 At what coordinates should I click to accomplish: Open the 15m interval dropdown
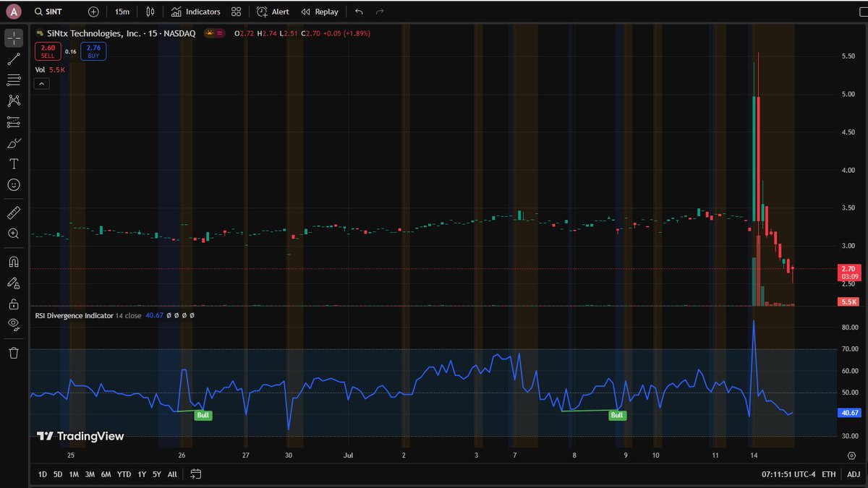(x=122, y=12)
